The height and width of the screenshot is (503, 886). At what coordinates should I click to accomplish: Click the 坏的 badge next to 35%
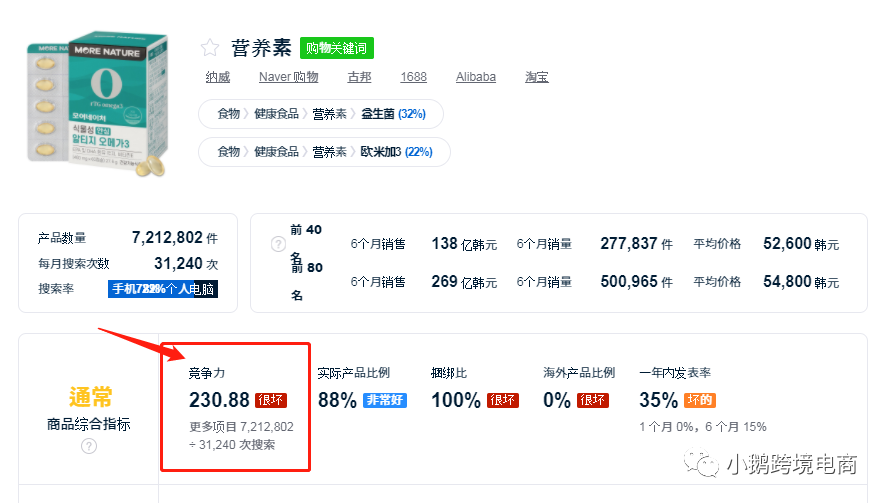pos(700,400)
